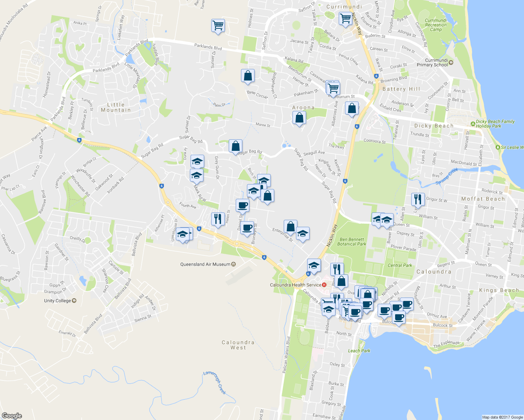Select the school marker near Baldwin St
Image resolution: width=524 pixels, height=420 pixels.
coord(328,310)
